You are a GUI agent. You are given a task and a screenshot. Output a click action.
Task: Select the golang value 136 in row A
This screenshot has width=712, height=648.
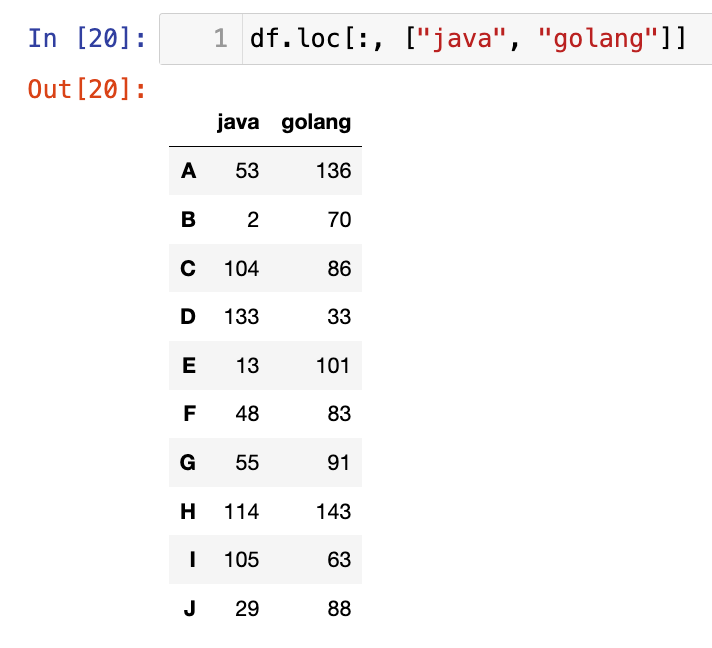pyautogui.click(x=333, y=171)
